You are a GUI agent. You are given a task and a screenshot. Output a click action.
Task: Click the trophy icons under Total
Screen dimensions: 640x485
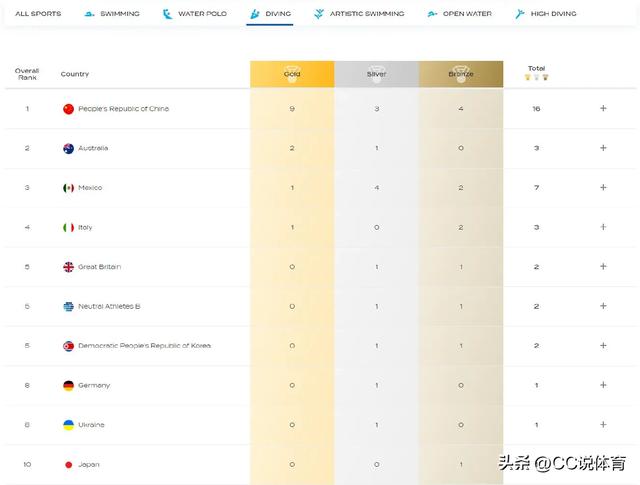pos(536,77)
